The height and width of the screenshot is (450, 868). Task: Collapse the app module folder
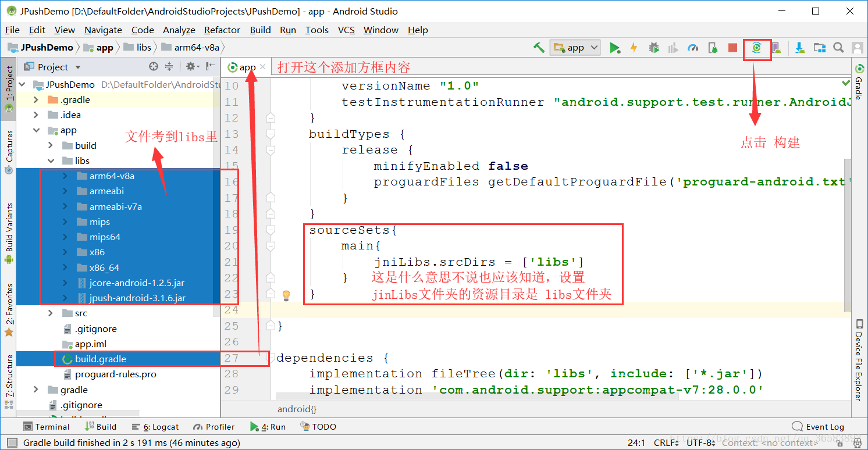pyautogui.click(x=36, y=130)
